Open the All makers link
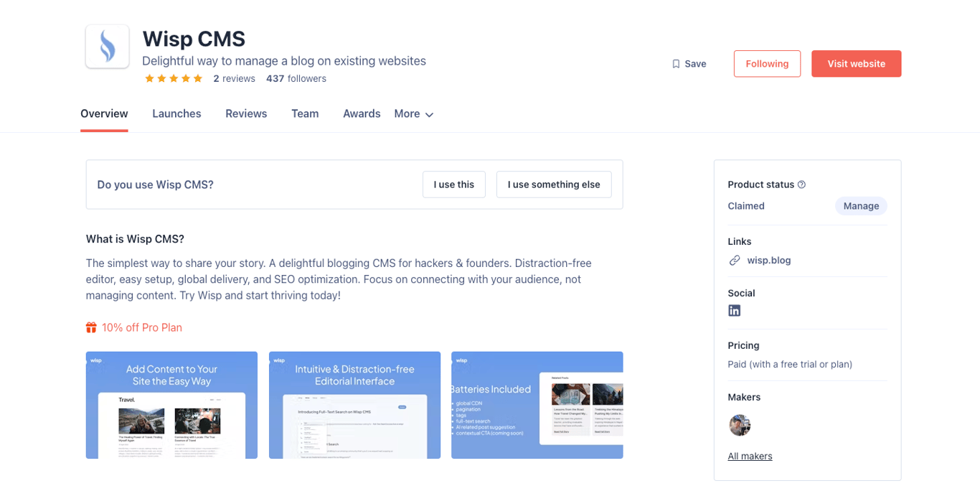Screen dimensions: 980x491 click(x=750, y=456)
